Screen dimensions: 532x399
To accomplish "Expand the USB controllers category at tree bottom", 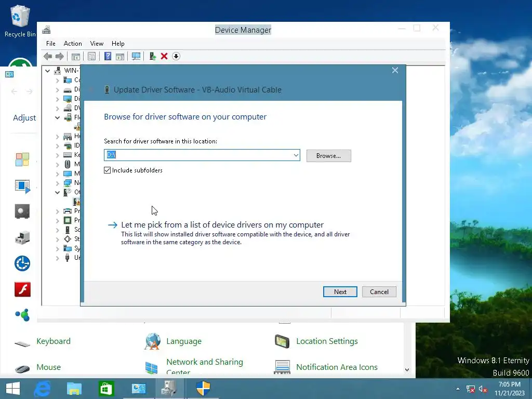I will tap(57, 258).
